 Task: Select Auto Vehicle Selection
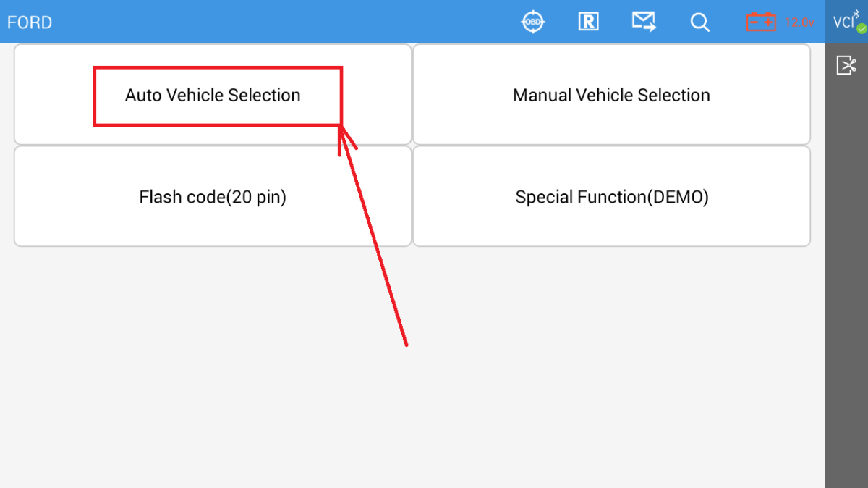click(x=213, y=95)
